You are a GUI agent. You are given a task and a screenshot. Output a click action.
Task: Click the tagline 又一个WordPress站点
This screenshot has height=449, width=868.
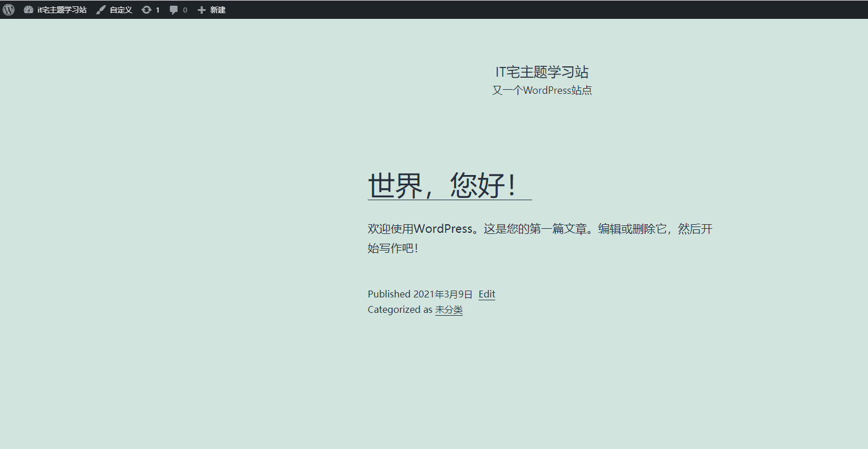pos(542,90)
